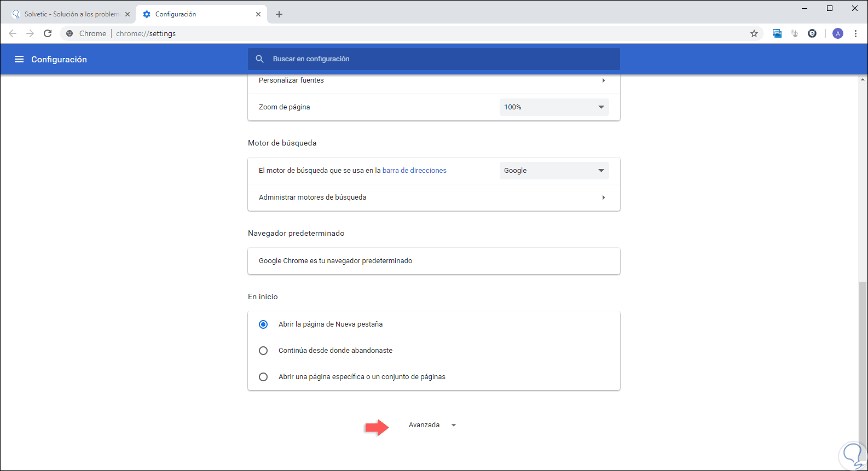Open the Zoom de página dropdown
The width and height of the screenshot is (868, 471).
pos(554,107)
